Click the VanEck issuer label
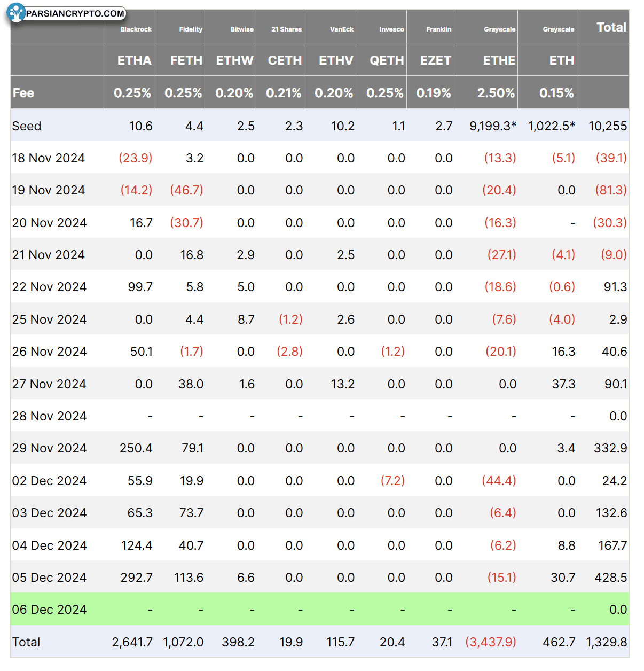This screenshot has width=644, height=671. (x=342, y=29)
